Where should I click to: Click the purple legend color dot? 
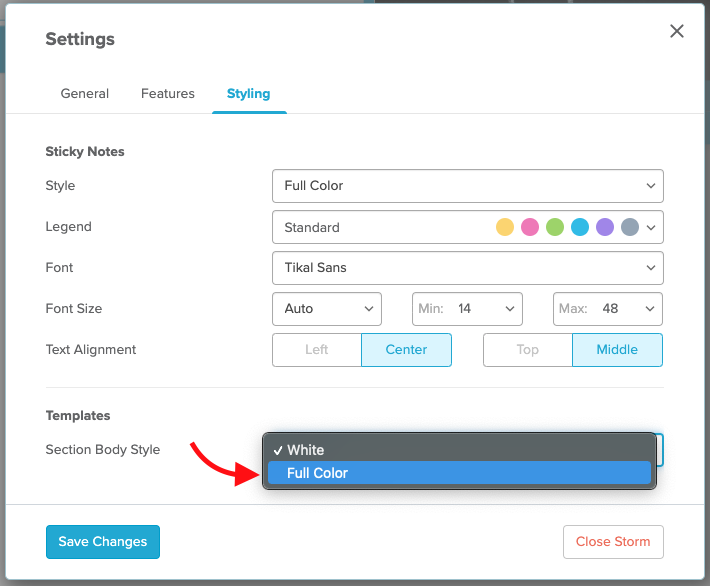coord(604,227)
